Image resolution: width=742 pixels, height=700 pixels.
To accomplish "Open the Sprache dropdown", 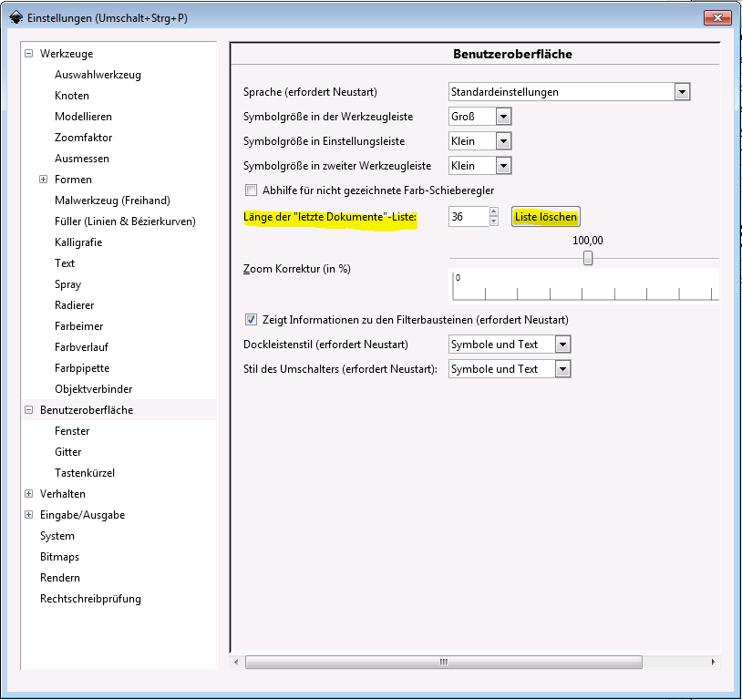I will click(681, 91).
